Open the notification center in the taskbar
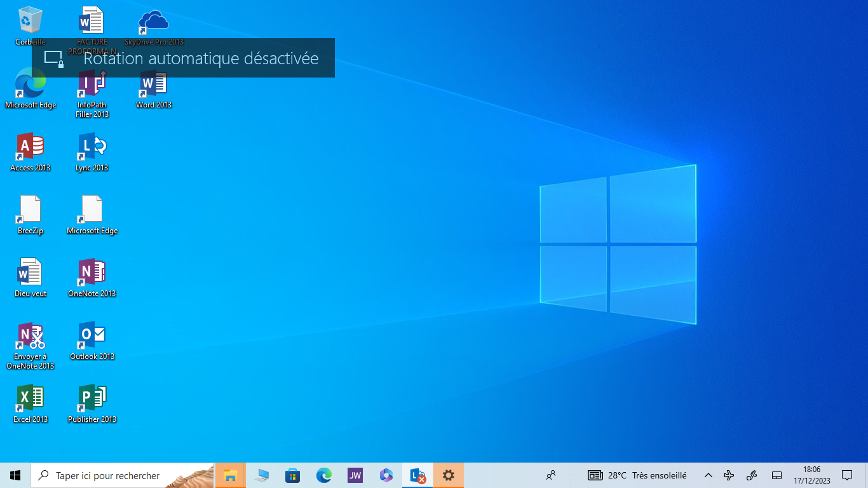The width and height of the screenshot is (868, 488). pyautogui.click(x=846, y=475)
